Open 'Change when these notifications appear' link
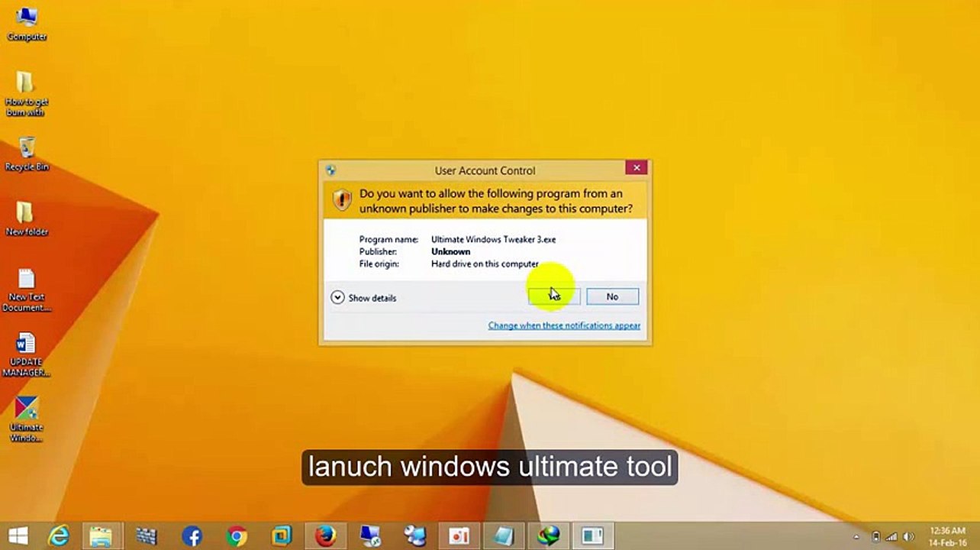 point(564,325)
